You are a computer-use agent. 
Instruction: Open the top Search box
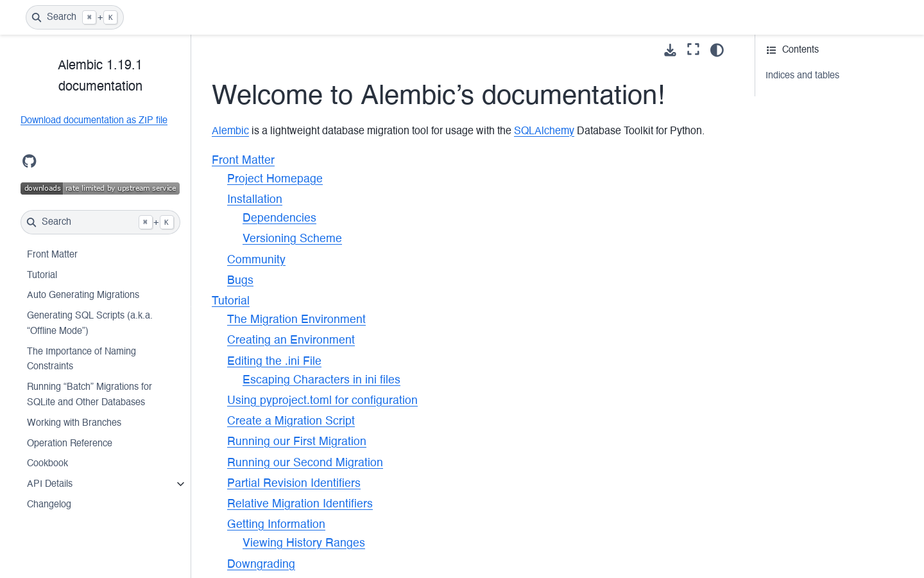[74, 17]
